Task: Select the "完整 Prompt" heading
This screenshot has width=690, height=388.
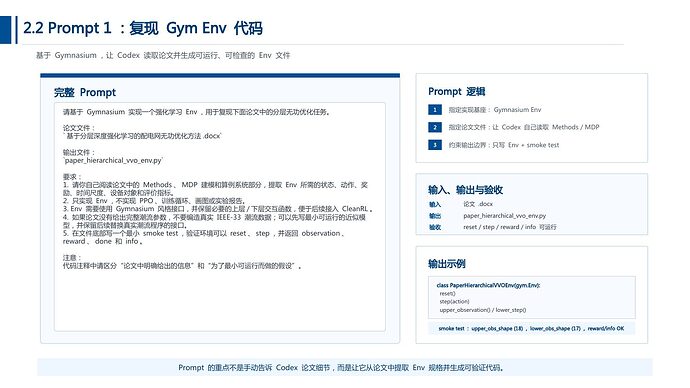Action: coord(85,92)
